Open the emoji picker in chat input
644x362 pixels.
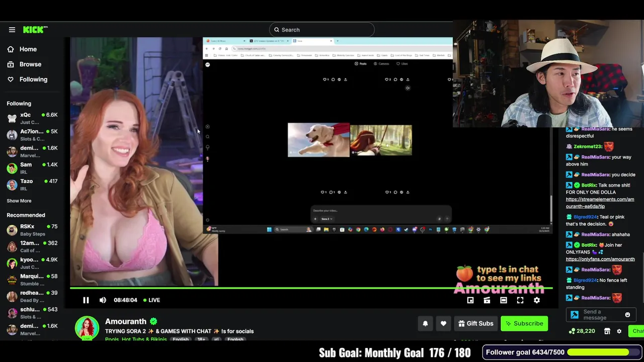[627, 315]
